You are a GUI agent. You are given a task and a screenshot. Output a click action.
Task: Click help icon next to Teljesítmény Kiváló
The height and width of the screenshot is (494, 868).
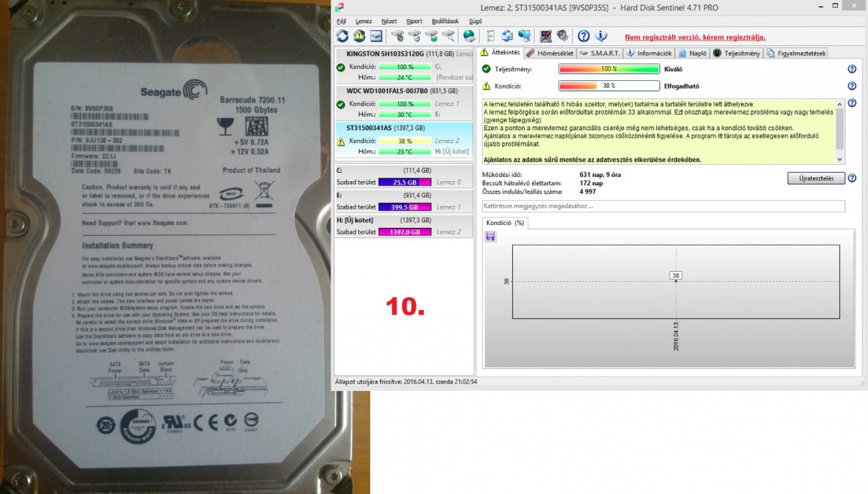852,69
